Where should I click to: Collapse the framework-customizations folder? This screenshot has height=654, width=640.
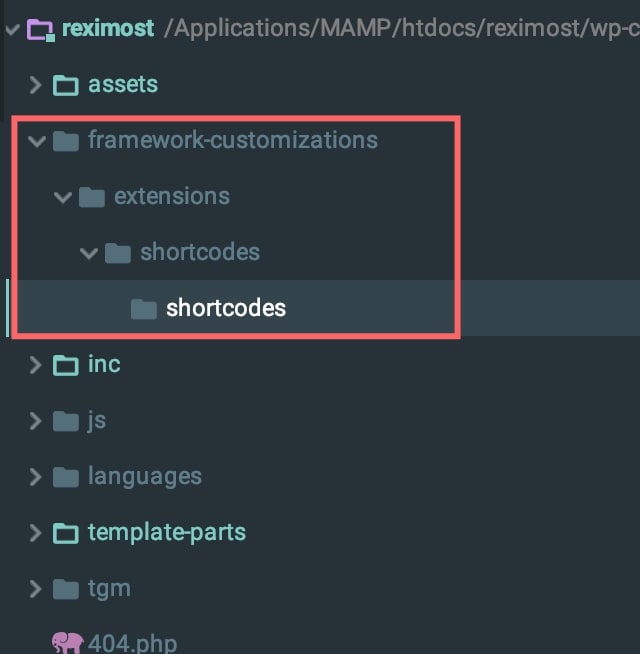(x=37, y=141)
